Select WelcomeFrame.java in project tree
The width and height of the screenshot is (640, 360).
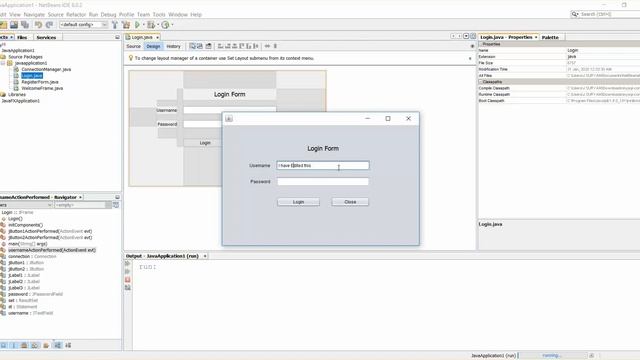[x=42, y=88]
